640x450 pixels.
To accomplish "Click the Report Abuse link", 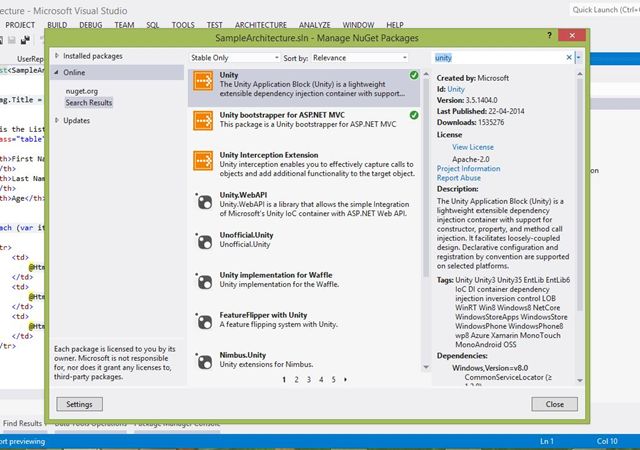I will [x=458, y=178].
